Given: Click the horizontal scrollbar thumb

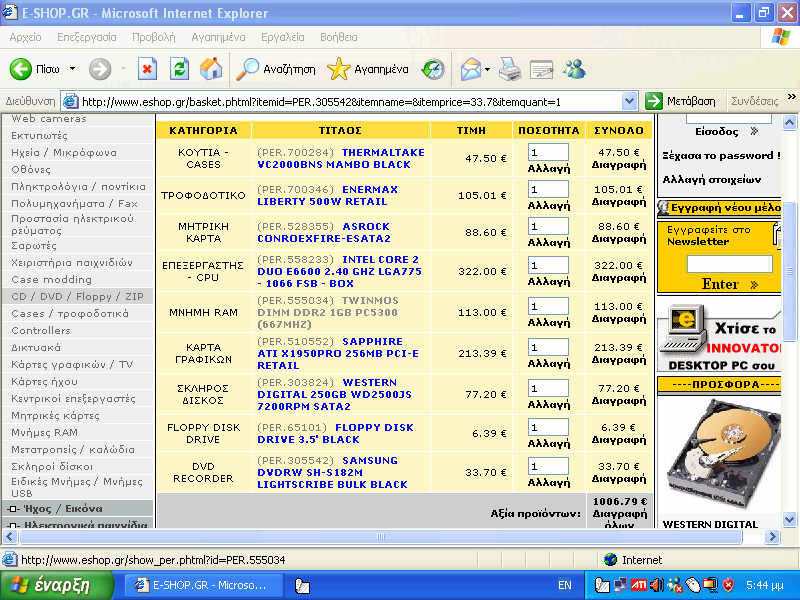Looking at the screenshot, I should 380,536.
